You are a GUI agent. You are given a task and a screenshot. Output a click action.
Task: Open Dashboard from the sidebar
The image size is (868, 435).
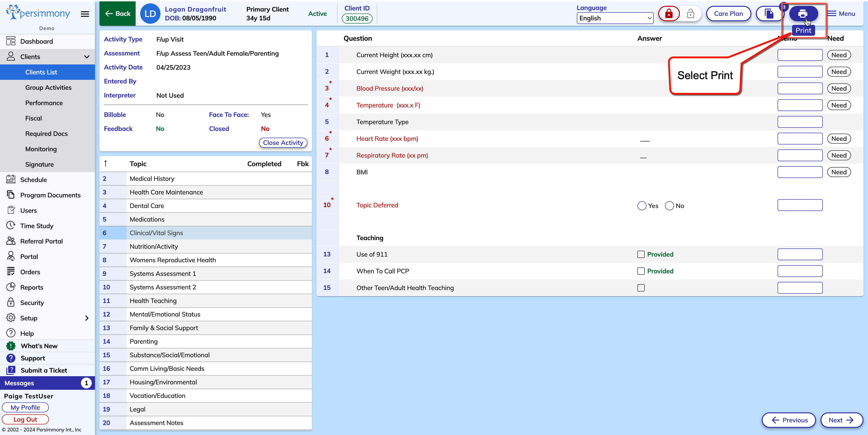click(x=36, y=41)
